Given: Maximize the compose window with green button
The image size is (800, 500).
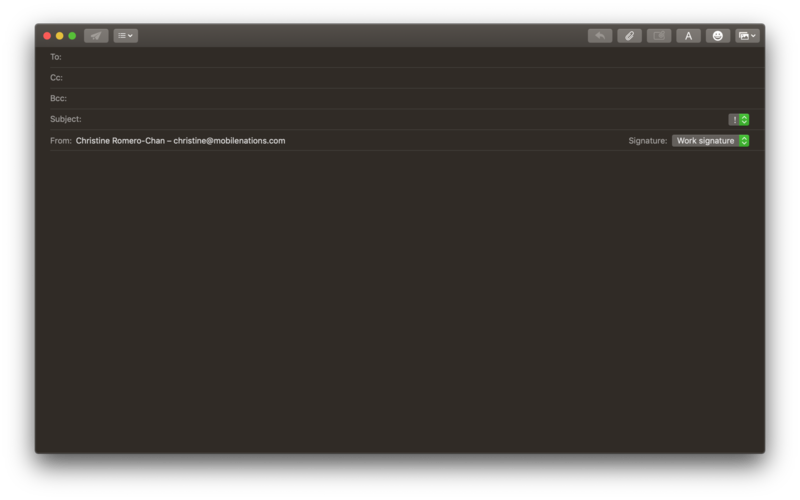Looking at the screenshot, I should tap(72, 36).
